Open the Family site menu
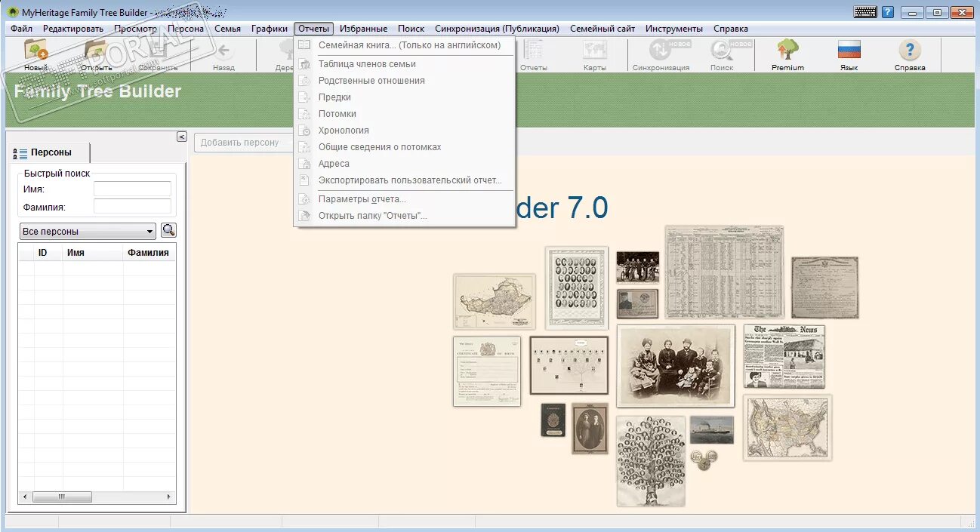 point(602,29)
